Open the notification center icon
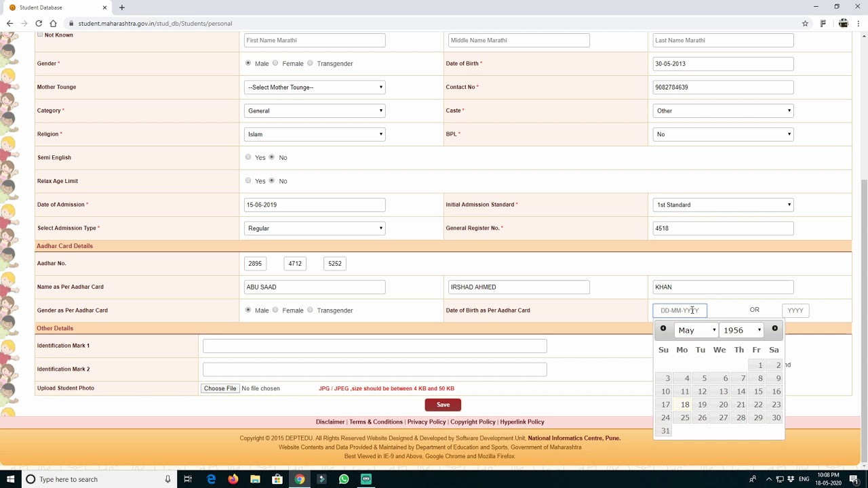Screen dimensions: 868x488 856,479
